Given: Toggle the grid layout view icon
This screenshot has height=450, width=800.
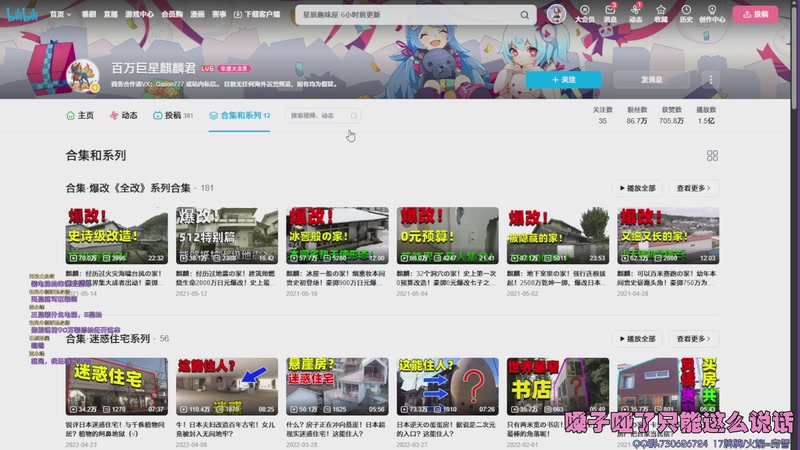Looking at the screenshot, I should tap(712, 156).
